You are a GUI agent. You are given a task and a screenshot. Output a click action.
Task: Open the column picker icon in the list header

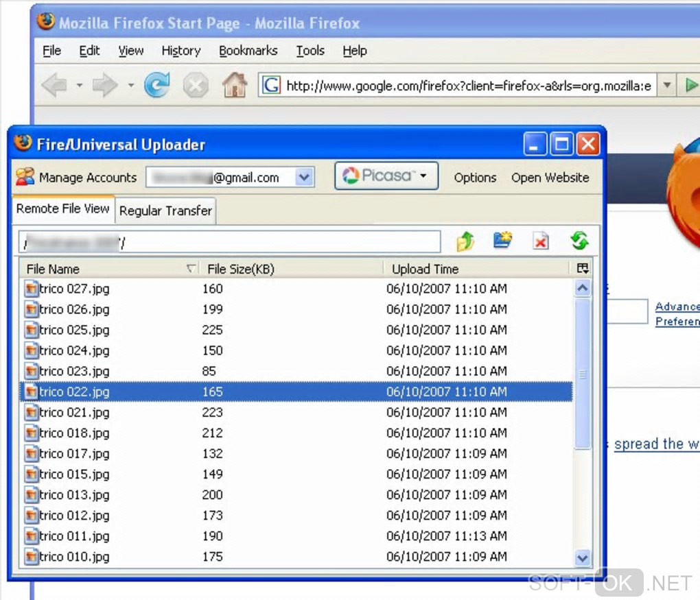(x=583, y=268)
